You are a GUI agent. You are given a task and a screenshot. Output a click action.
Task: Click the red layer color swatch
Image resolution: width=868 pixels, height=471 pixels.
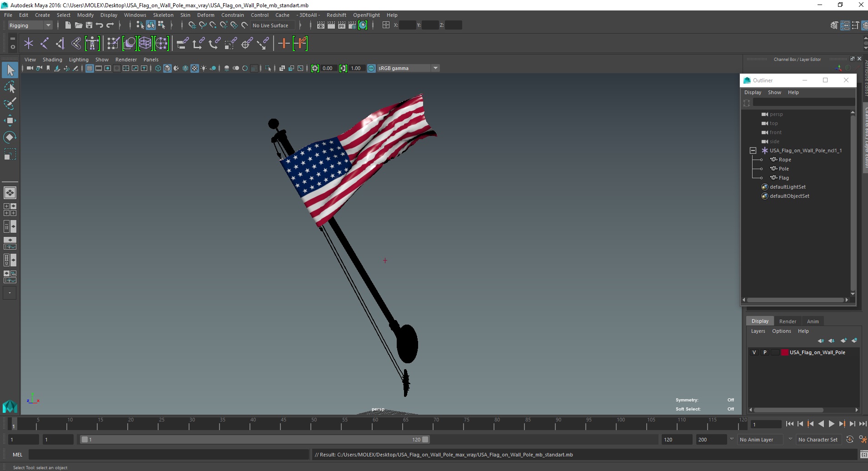(785, 352)
